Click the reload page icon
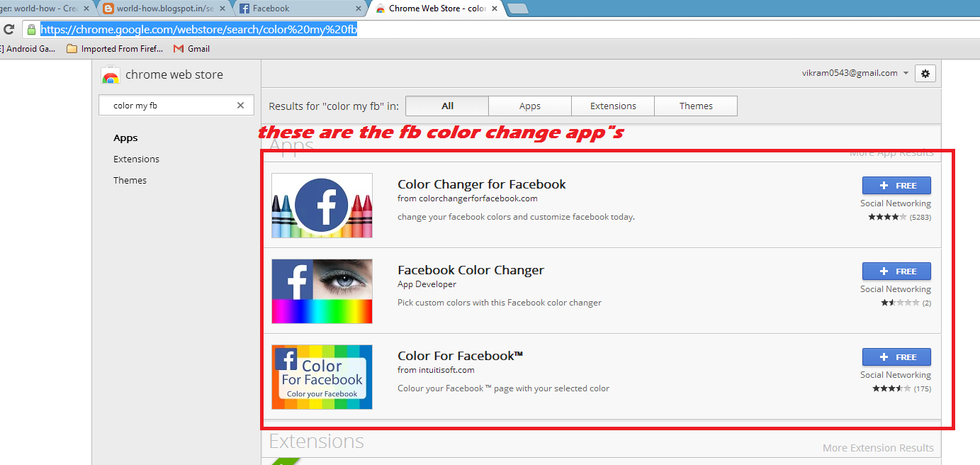This screenshot has width=980, height=465. point(9,29)
